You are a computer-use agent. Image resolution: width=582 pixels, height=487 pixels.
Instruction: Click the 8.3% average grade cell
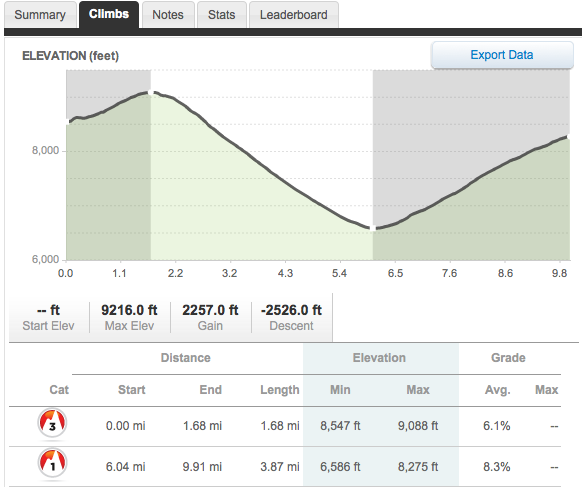click(x=497, y=467)
